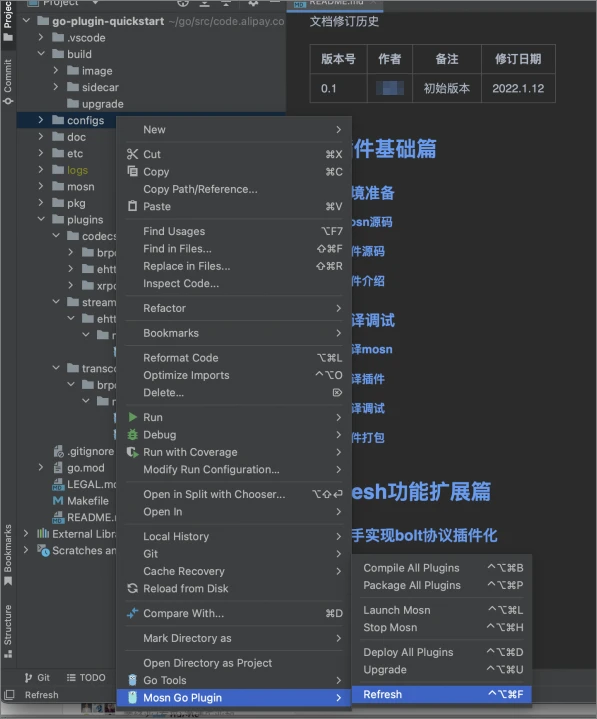The width and height of the screenshot is (597, 719).
Task: Open the Structure tool window icon
Action: [x=8, y=654]
